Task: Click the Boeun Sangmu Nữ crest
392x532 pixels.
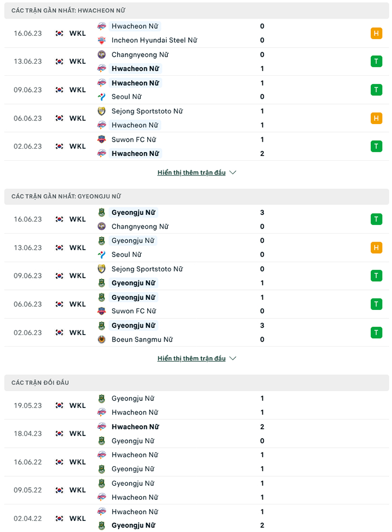Action: click(x=103, y=339)
